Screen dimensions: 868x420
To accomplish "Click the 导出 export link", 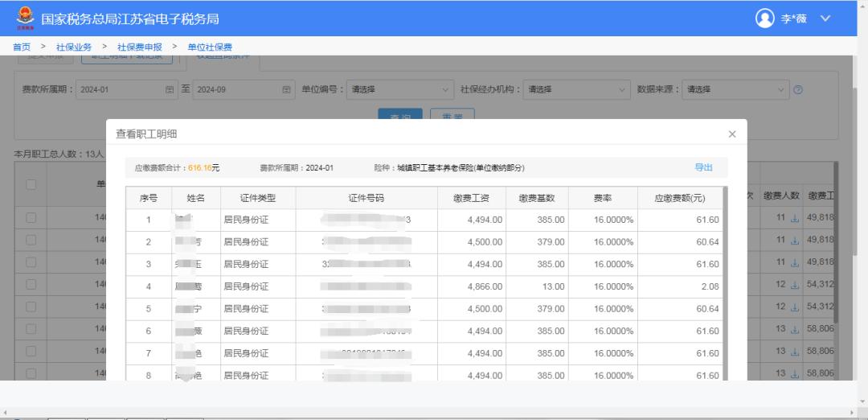I will 703,167.
